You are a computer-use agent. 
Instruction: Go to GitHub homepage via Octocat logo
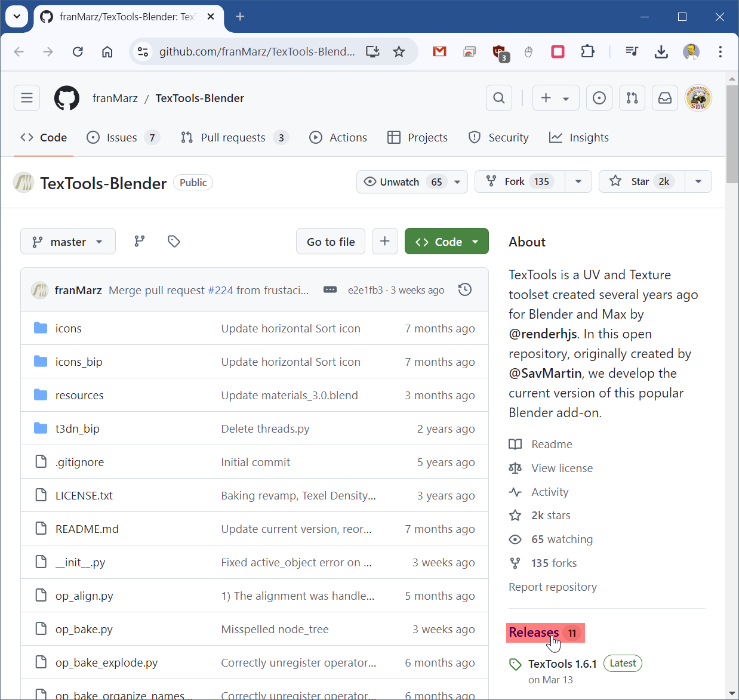[x=67, y=98]
